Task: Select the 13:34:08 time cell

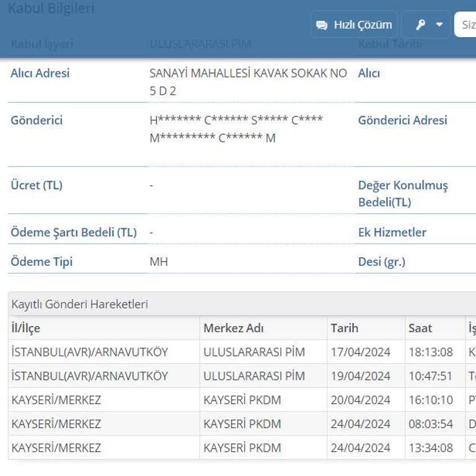Action: click(430, 447)
